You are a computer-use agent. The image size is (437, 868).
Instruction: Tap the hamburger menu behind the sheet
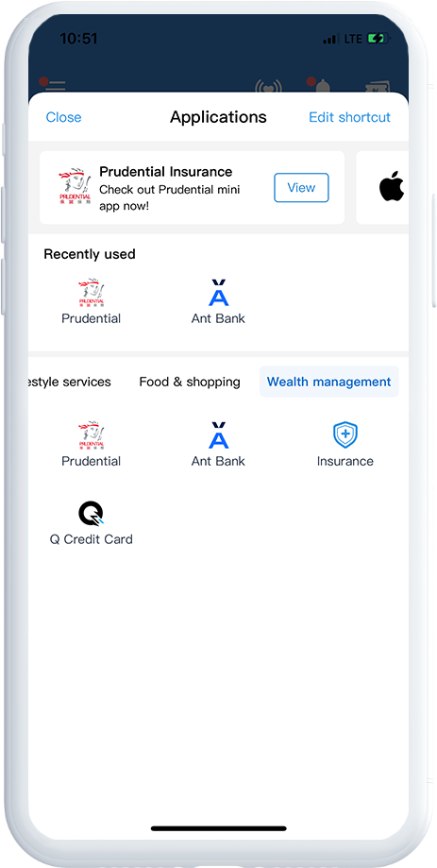click(x=54, y=85)
